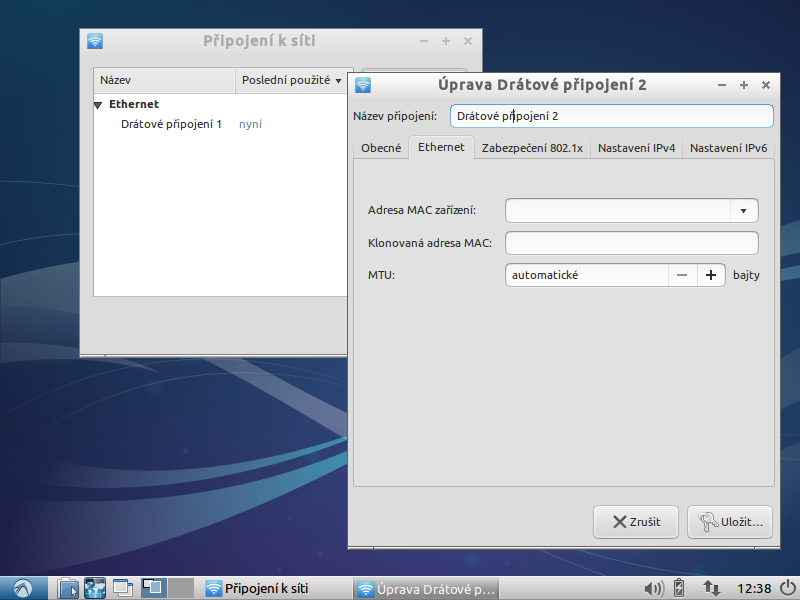The height and width of the screenshot is (600, 800).
Task: Click the Uložit button
Action: click(730, 521)
